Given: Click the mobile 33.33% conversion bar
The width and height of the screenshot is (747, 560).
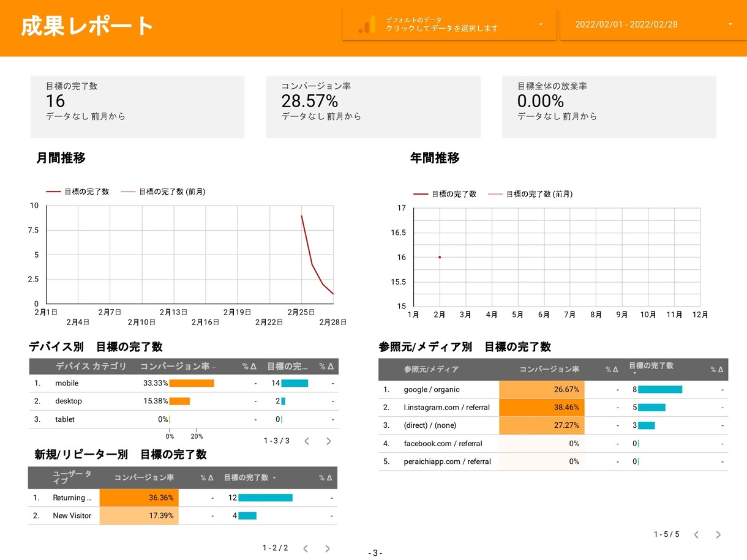Looking at the screenshot, I should [x=192, y=383].
